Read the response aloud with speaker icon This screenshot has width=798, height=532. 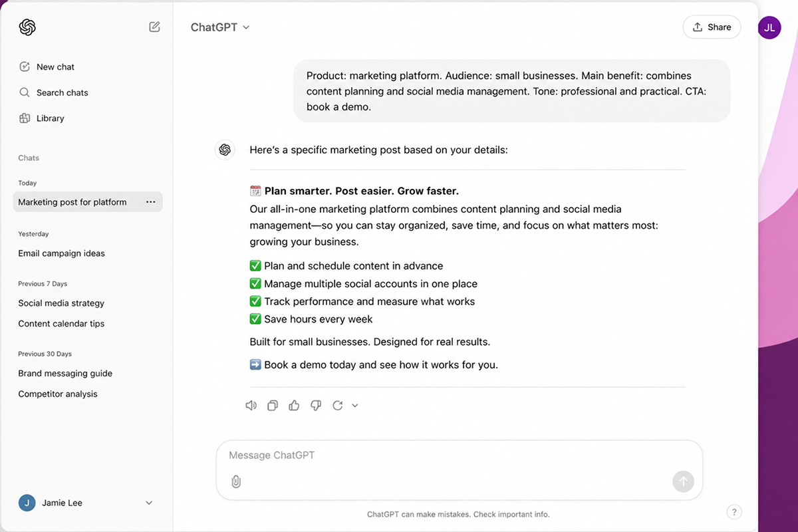point(251,406)
